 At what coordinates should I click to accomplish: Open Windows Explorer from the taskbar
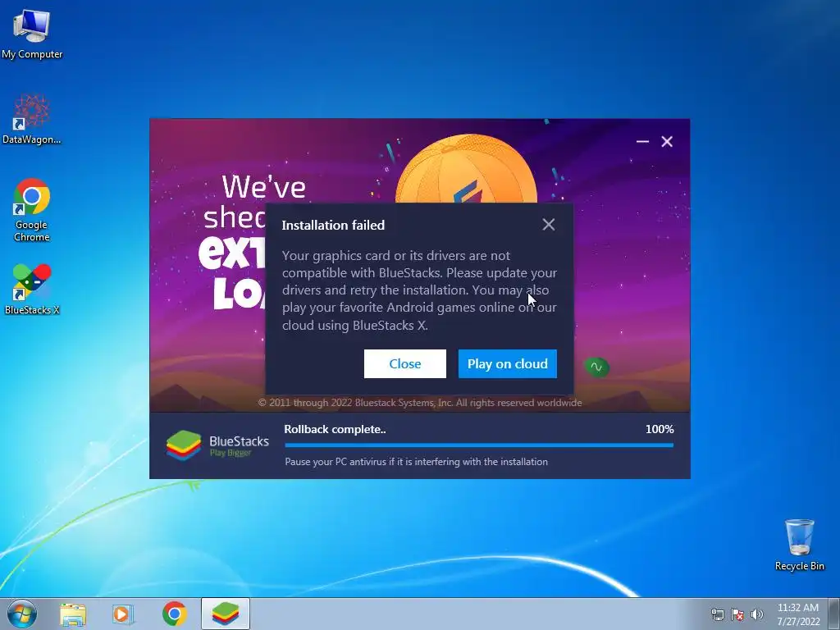click(73, 614)
